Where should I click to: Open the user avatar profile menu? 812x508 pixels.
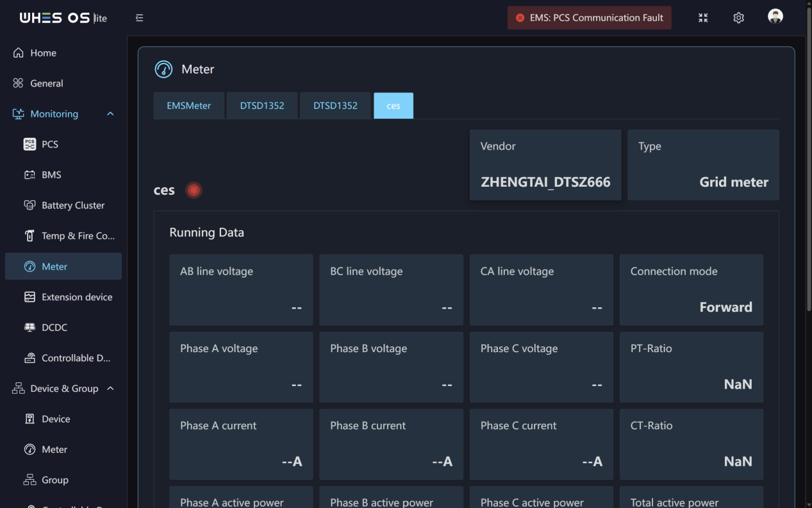pos(775,17)
